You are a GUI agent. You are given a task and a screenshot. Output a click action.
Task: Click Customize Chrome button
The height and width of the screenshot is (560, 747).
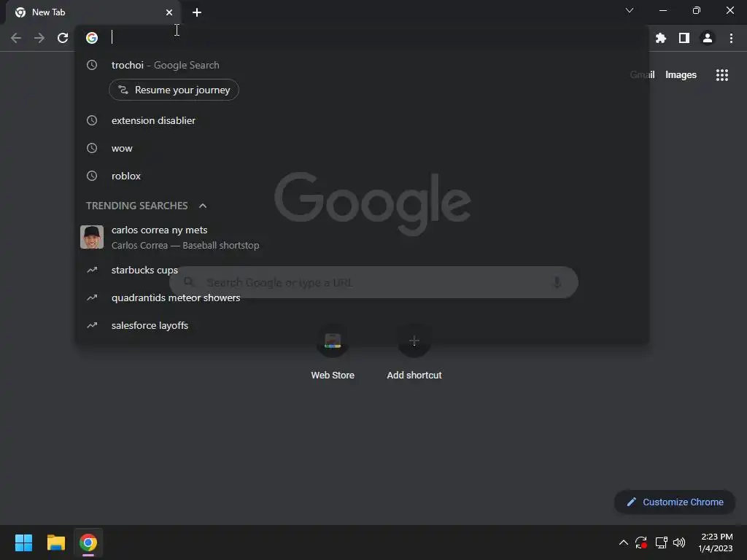pos(675,502)
